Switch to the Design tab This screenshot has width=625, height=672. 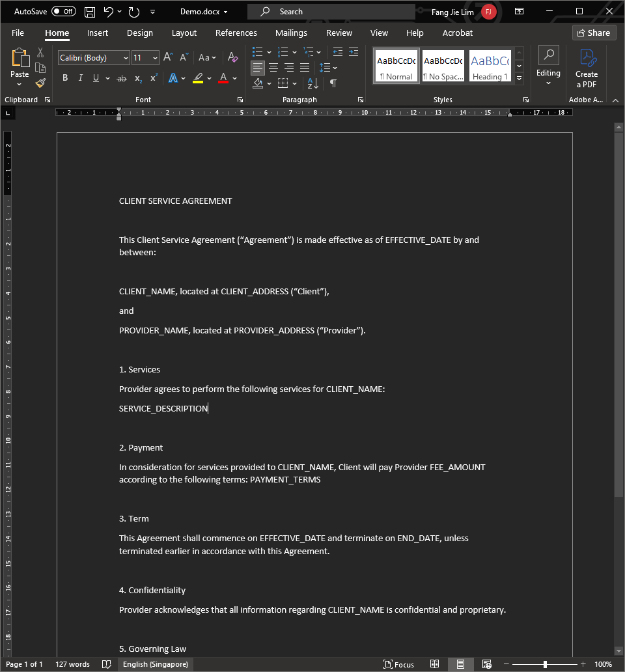point(140,33)
